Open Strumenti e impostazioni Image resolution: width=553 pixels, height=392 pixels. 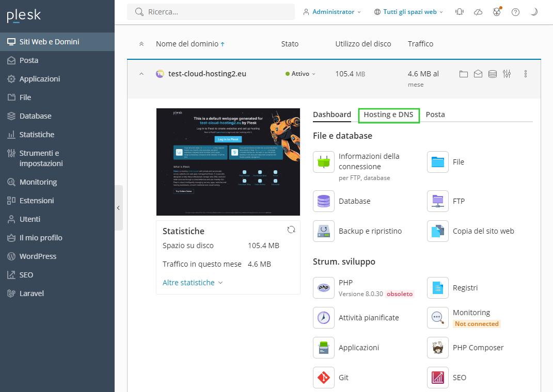pos(57,158)
